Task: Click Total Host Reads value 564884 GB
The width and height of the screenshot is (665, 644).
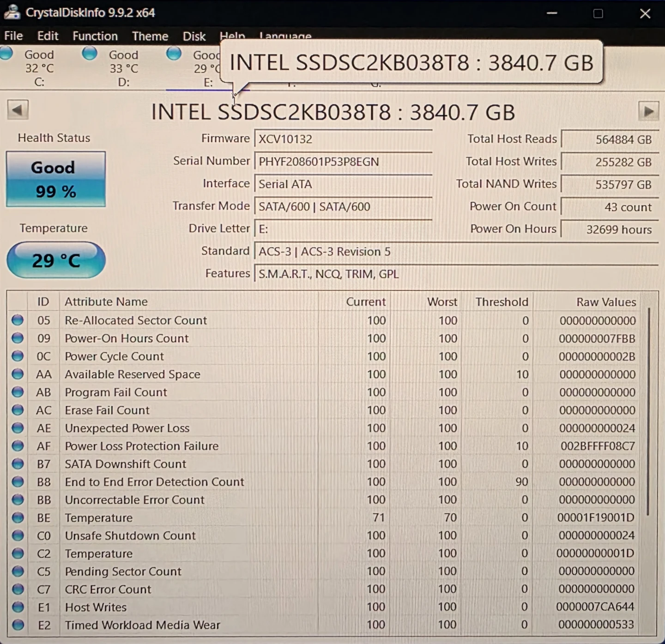Action: 610,139
